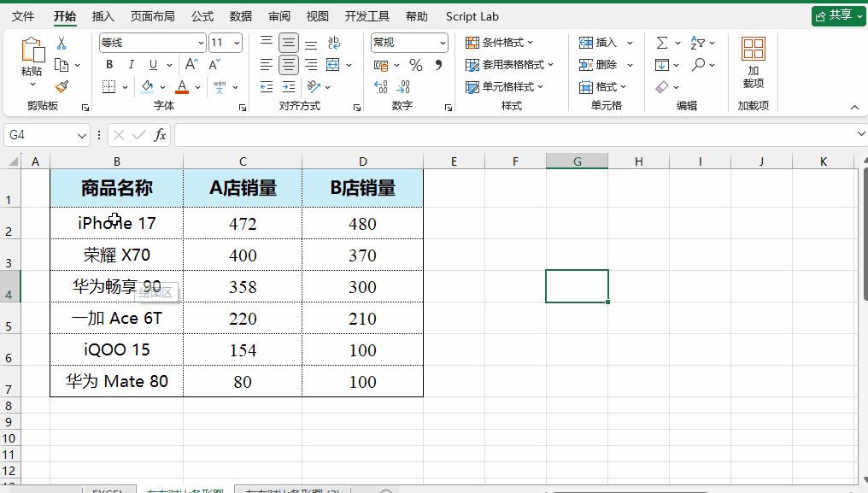The height and width of the screenshot is (493, 868).
Task: Expand the 条件格式 conditional formatting menu
Action: (499, 43)
